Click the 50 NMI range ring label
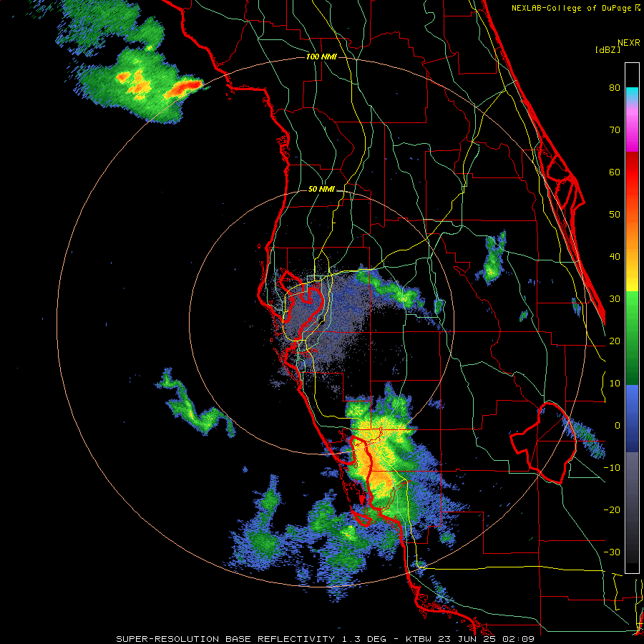The height and width of the screenshot is (644, 644). pyautogui.click(x=321, y=190)
